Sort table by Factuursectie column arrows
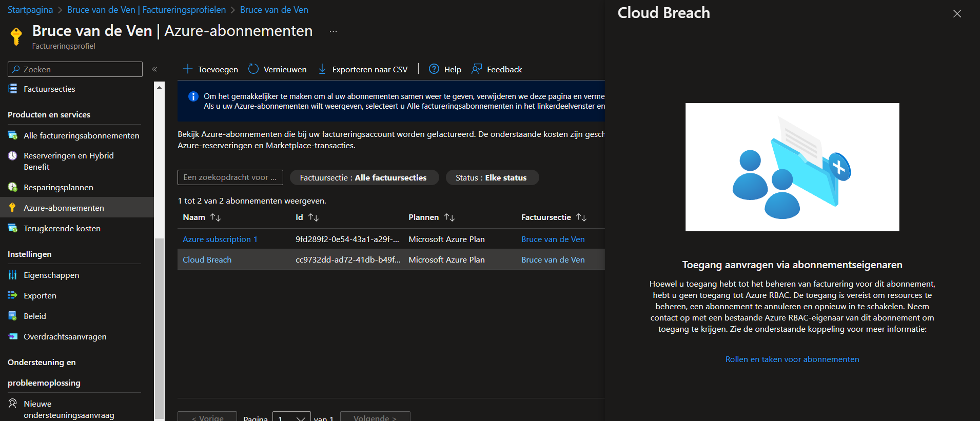Viewport: 980px width, 421px height. coord(581,217)
